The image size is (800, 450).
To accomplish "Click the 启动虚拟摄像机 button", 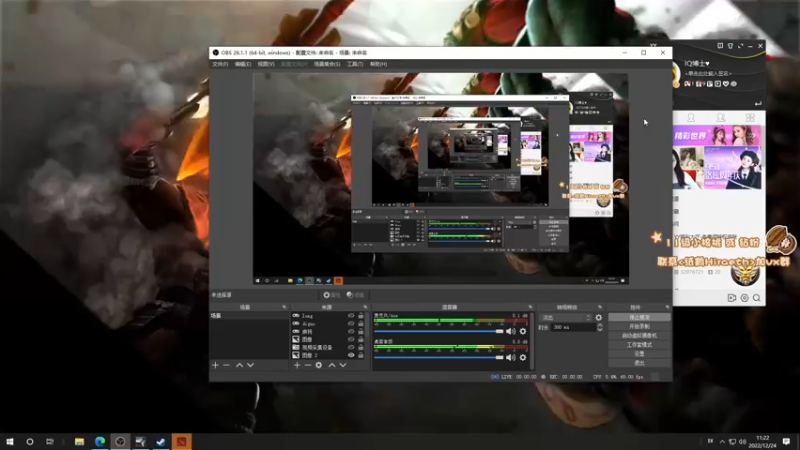I will point(639,336).
